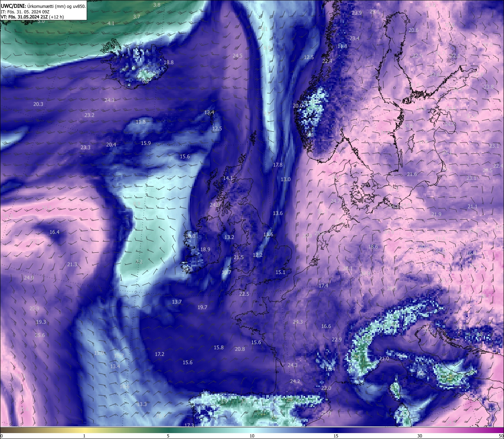The height and width of the screenshot is (439, 504).
Task: Click the map value 13.0
Action: click(x=285, y=179)
